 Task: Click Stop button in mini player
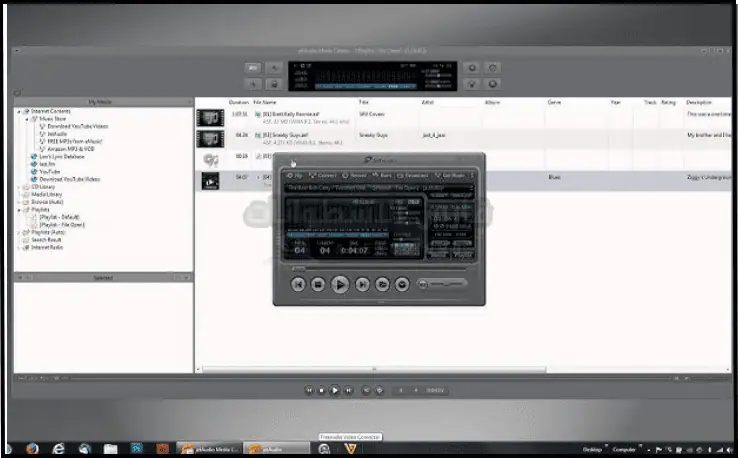pyautogui.click(x=319, y=284)
